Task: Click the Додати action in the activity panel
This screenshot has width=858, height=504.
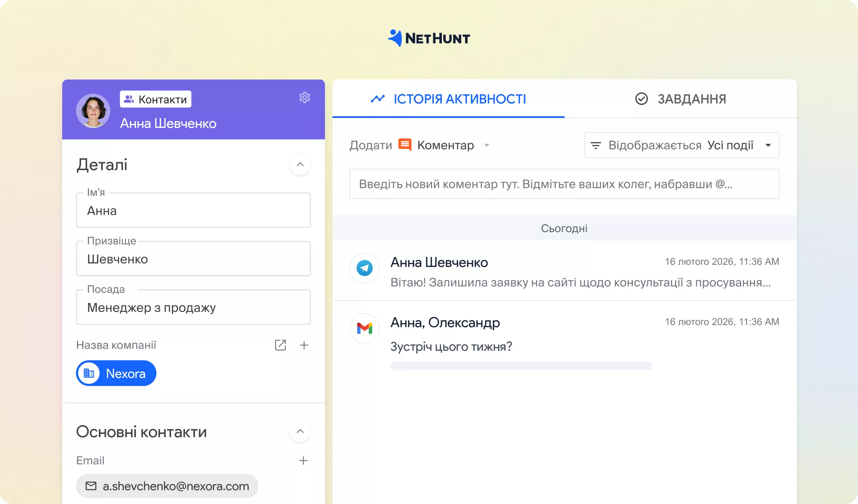Action: [x=371, y=145]
